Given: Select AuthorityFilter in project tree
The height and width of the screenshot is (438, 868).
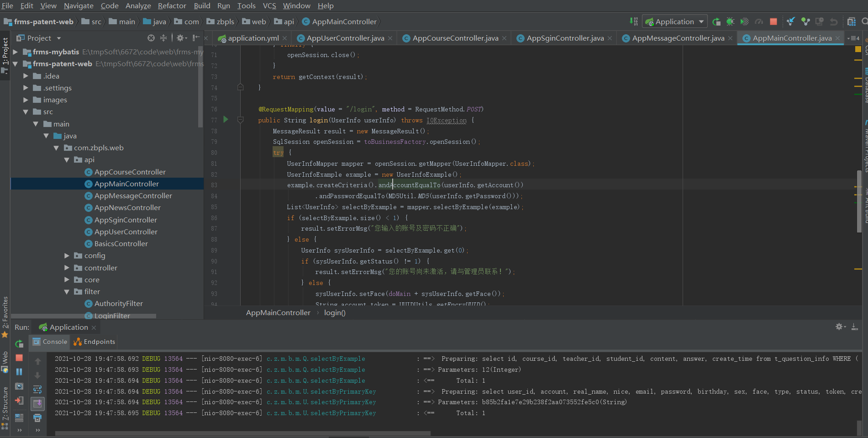Looking at the screenshot, I should click(118, 304).
